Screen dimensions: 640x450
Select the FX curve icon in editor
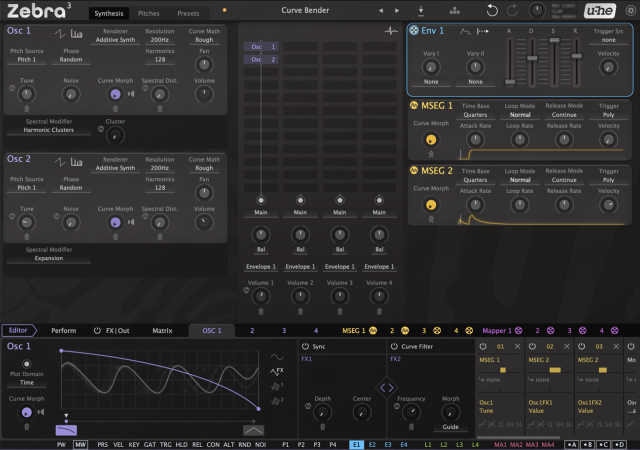coord(277,371)
